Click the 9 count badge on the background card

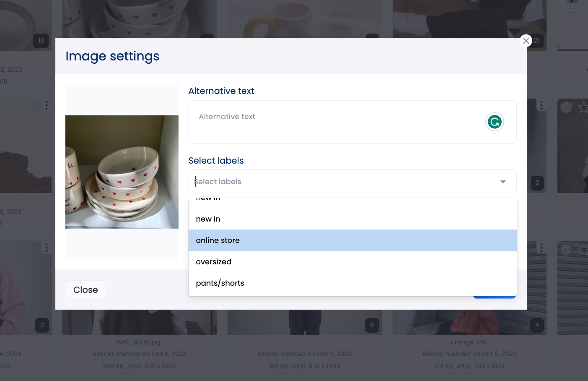point(372,325)
